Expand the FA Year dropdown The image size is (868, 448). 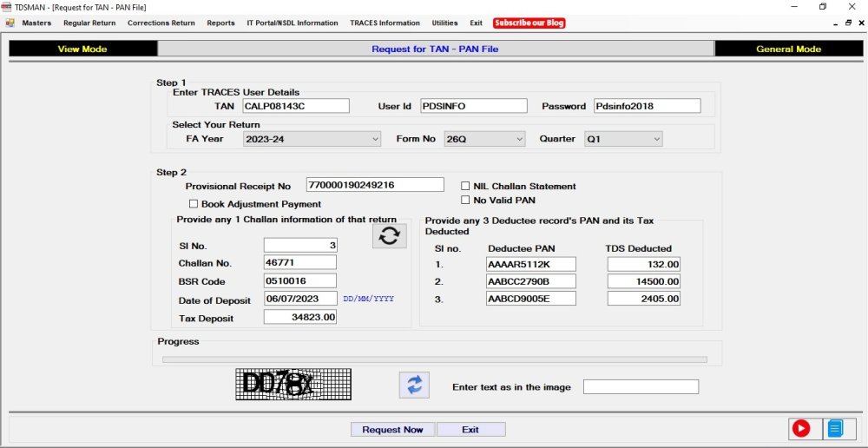(375, 139)
